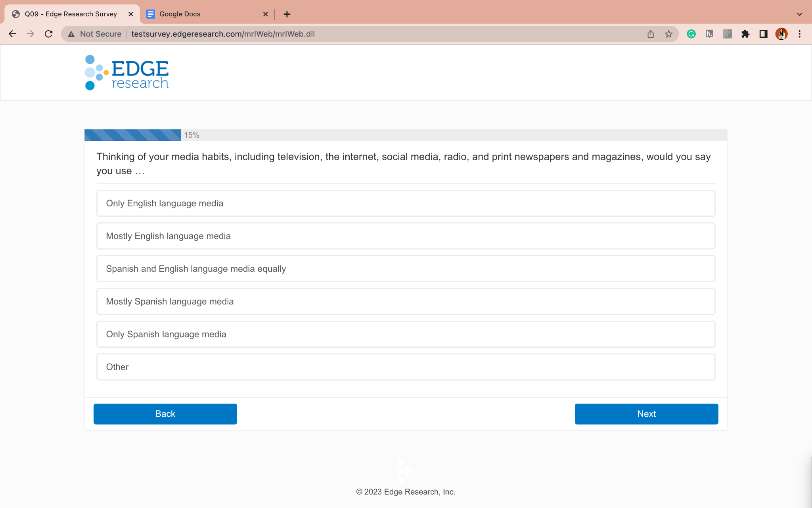
Task: Open a new browser tab
Action: (x=287, y=14)
